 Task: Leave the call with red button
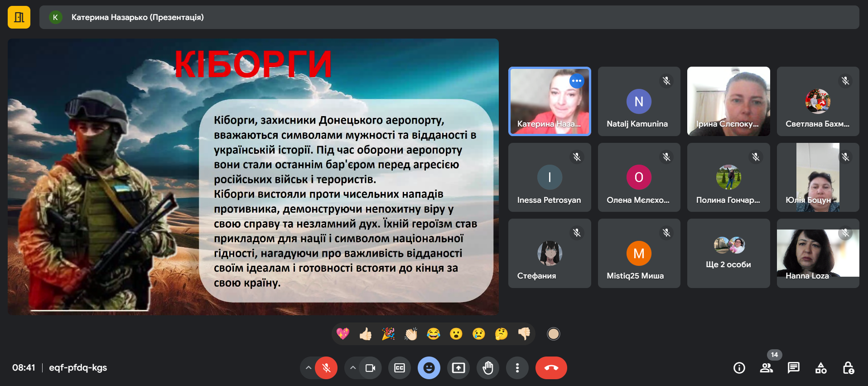coord(551,368)
